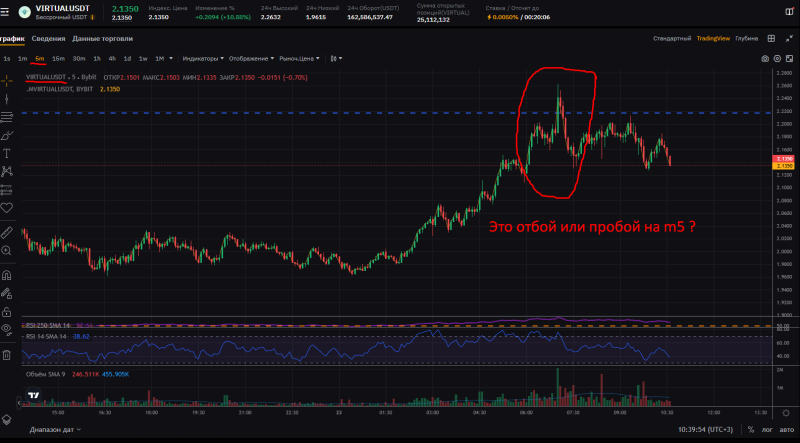Open the hamburger menu at top left
This screenshot has width=800, height=443.
click(5, 12)
